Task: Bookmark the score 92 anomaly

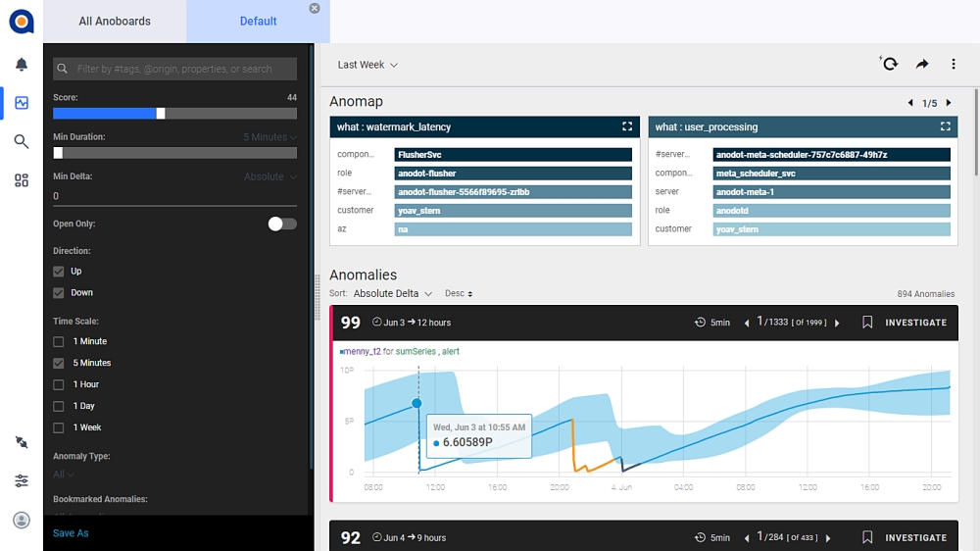Action: [x=867, y=537]
